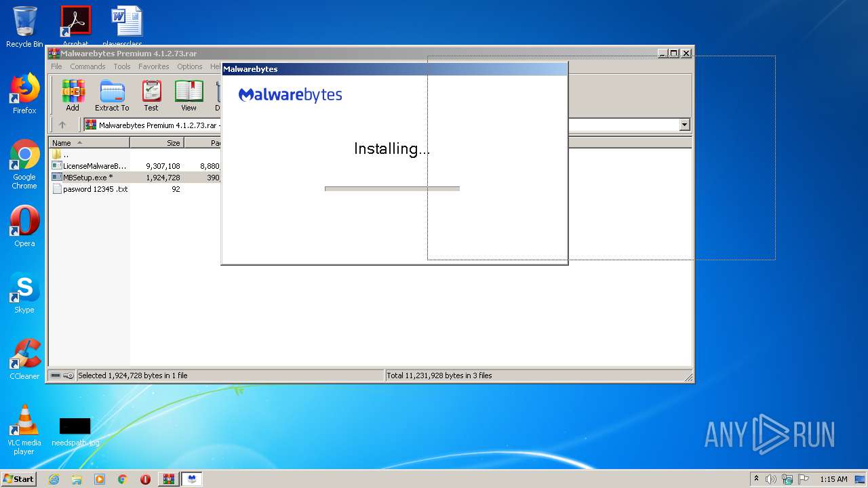Open the Tools menu

(122, 66)
